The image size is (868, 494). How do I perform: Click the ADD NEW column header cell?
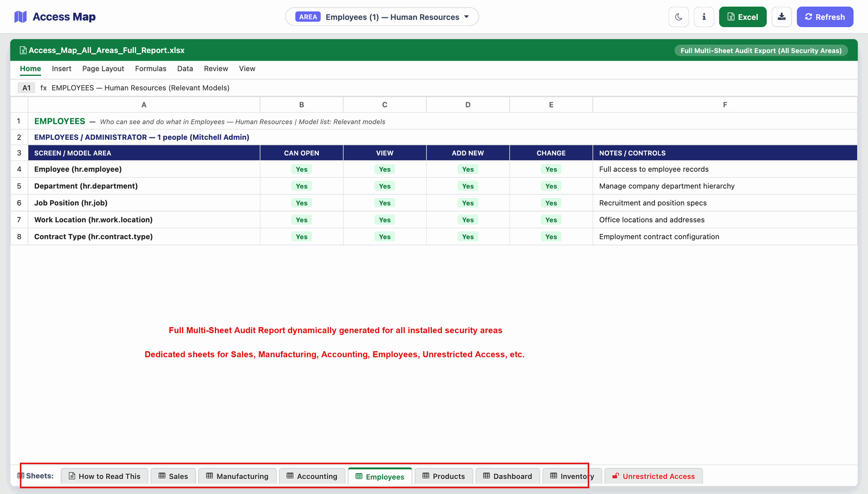tap(468, 153)
